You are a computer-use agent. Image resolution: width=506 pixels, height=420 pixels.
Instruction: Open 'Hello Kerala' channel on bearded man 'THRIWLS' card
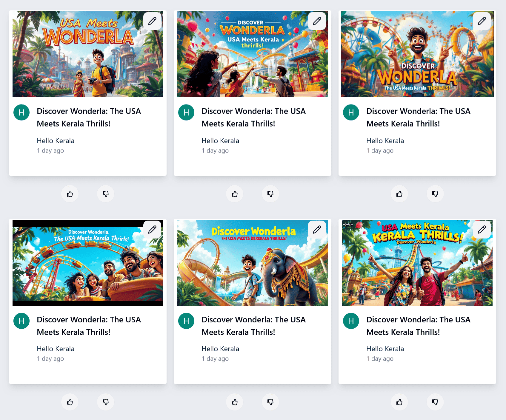click(385, 141)
